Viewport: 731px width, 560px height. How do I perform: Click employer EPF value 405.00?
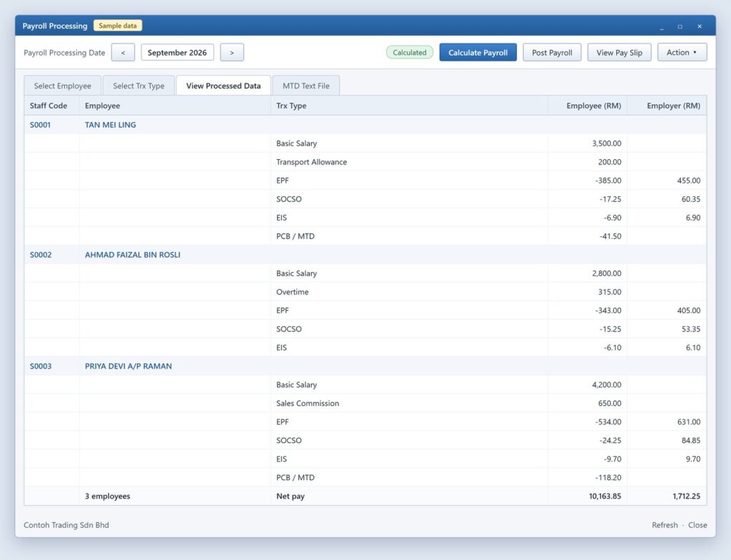pos(689,311)
